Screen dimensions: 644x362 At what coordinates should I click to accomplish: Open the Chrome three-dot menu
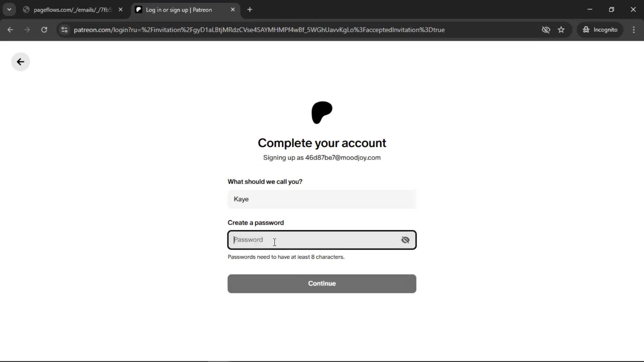[x=634, y=30]
